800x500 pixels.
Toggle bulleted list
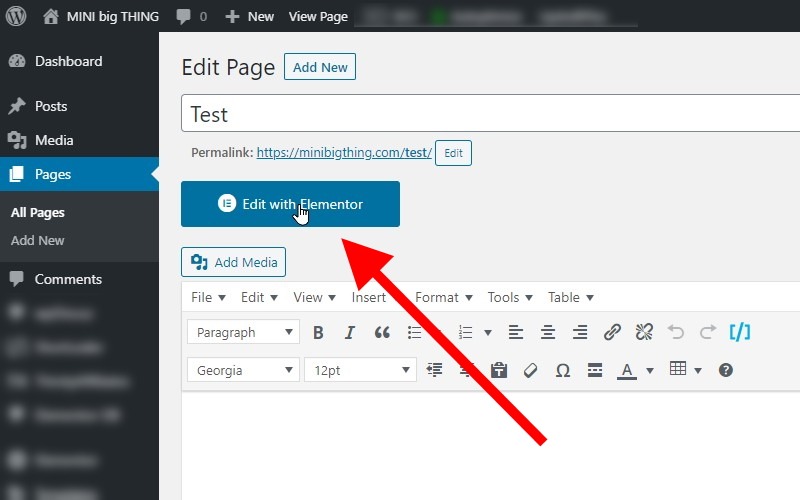tap(414, 333)
